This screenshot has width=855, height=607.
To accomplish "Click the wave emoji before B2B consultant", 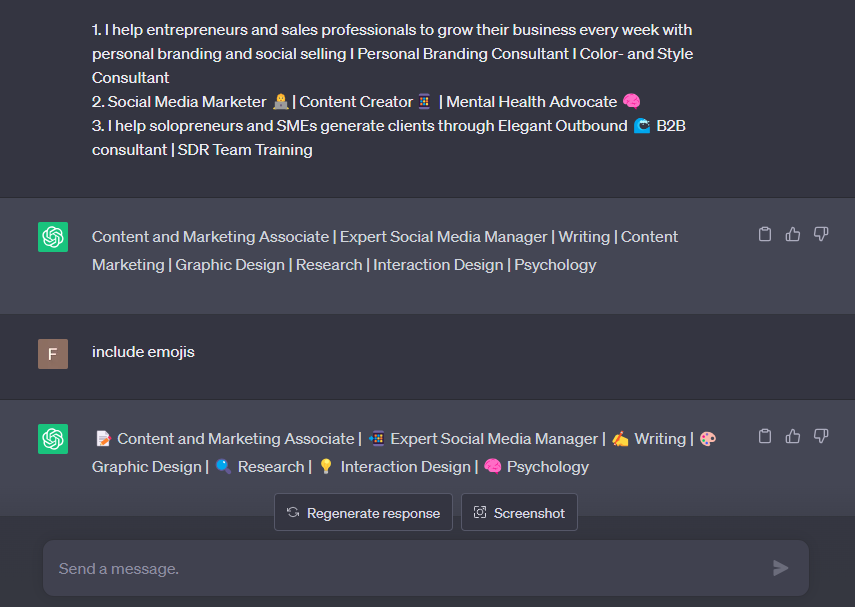I will click(x=642, y=126).
